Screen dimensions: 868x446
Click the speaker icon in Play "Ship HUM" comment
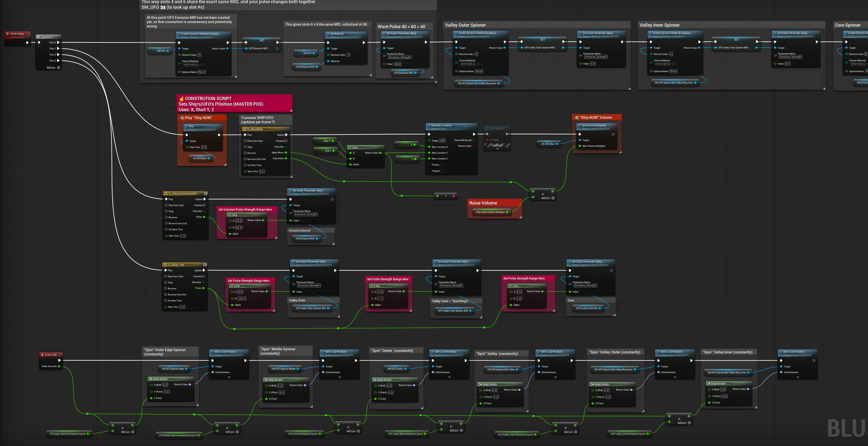182,118
